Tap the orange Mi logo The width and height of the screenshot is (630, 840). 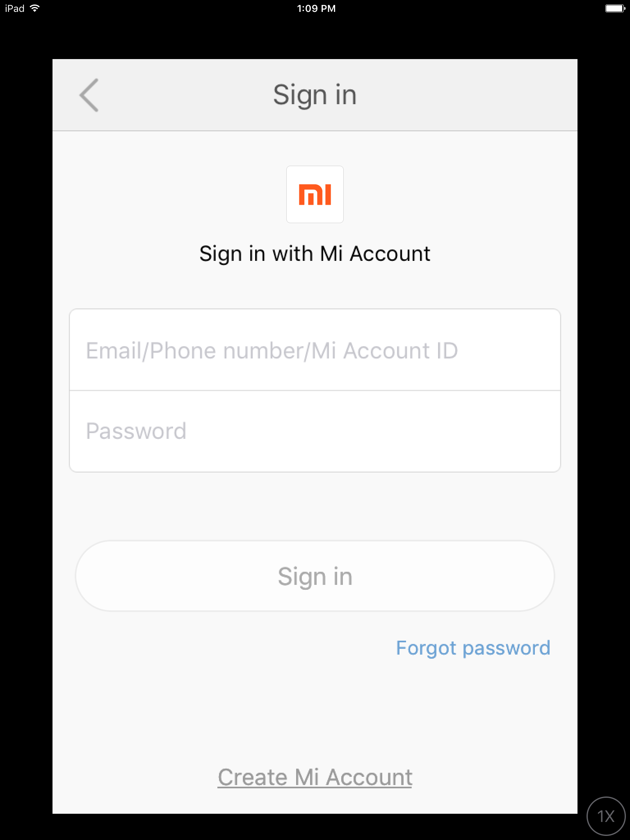[315, 194]
